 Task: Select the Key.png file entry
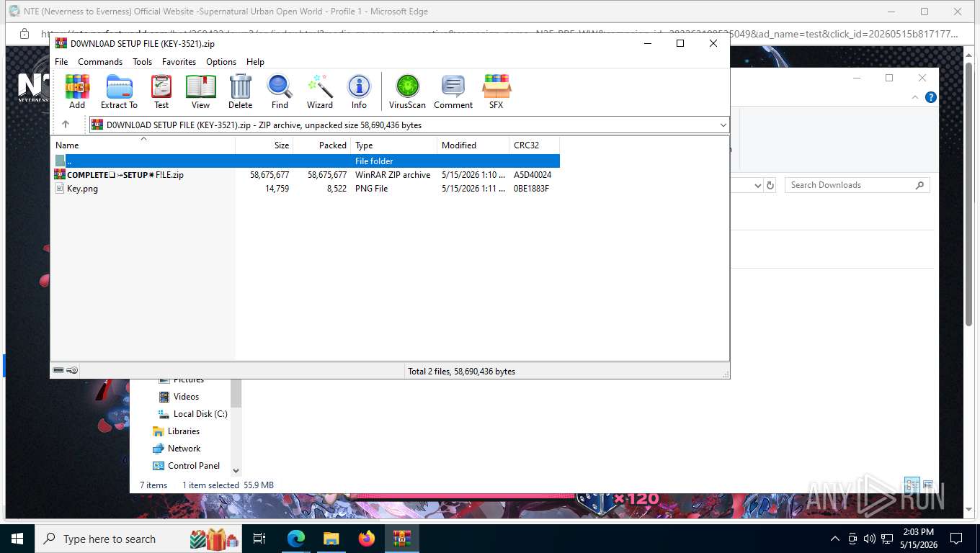(x=76, y=188)
